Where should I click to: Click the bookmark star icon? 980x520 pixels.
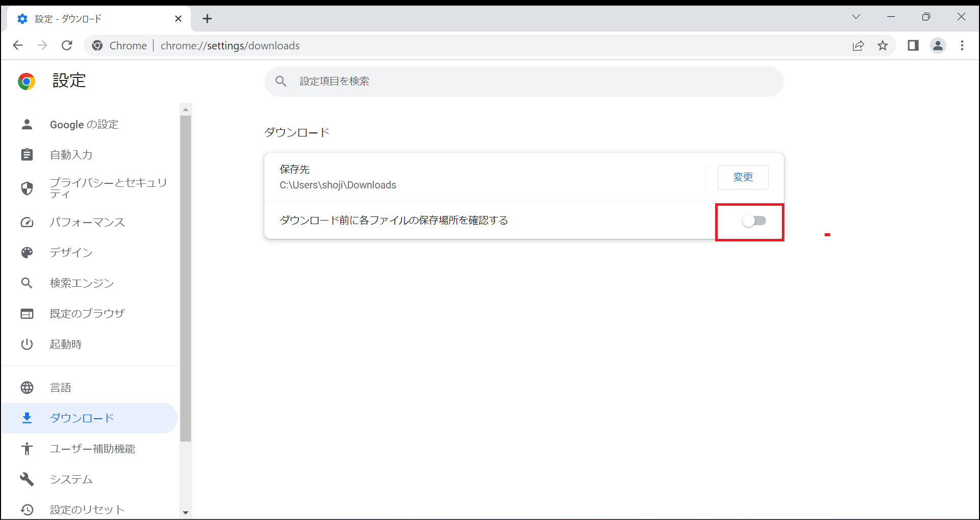[x=883, y=45]
